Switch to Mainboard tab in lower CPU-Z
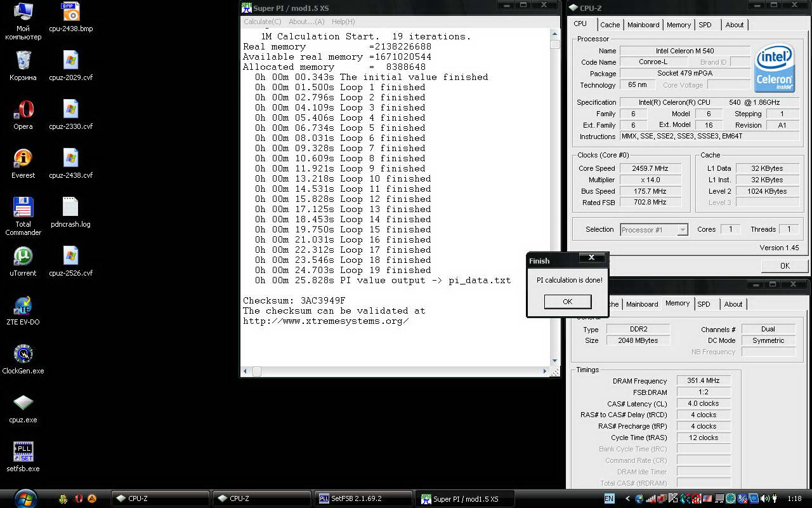 (642, 304)
